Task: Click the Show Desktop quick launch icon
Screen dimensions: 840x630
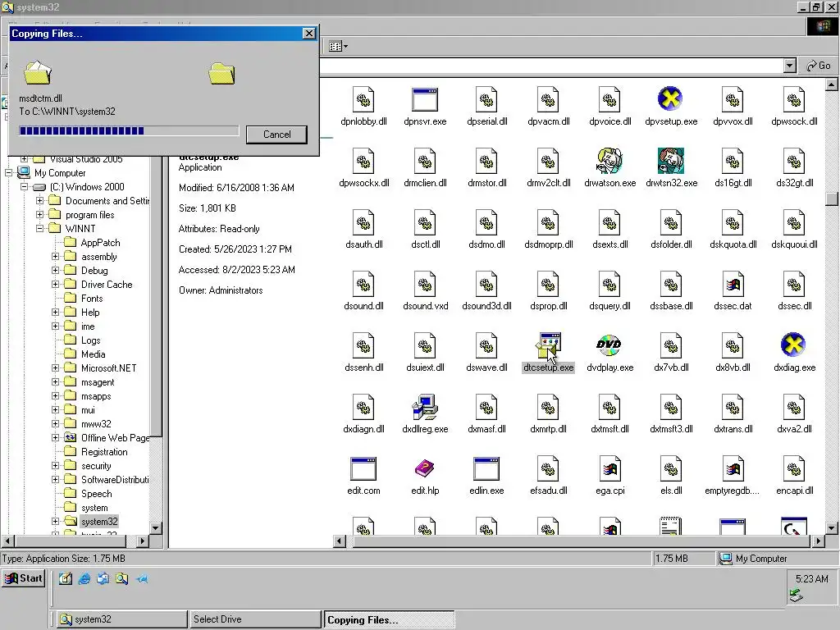Action: click(66, 578)
